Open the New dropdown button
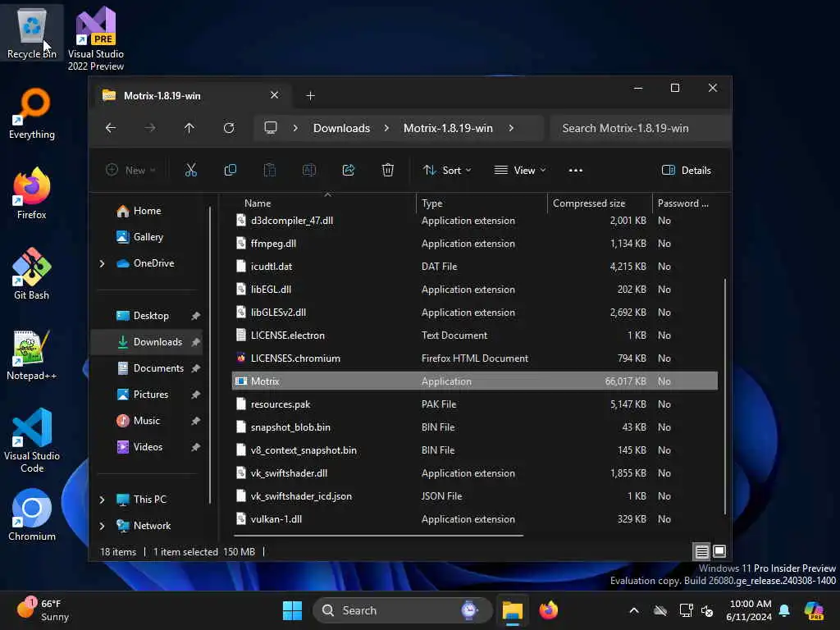The image size is (840, 630). pos(130,171)
